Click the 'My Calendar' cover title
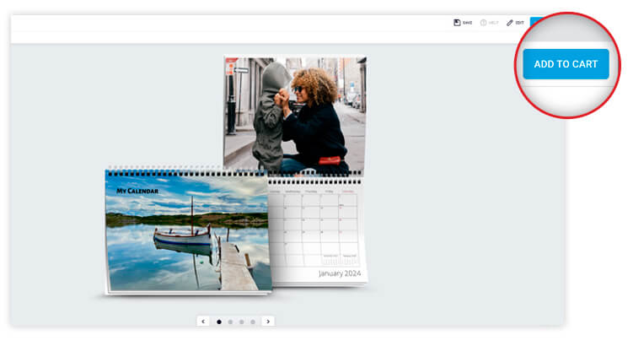Screen dimensions: 644x346 pos(137,191)
